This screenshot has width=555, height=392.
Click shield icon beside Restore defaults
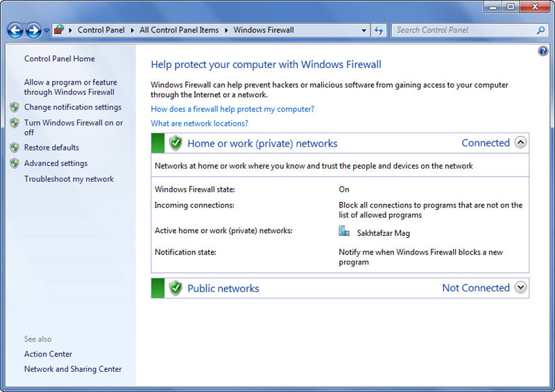pyautogui.click(x=15, y=148)
